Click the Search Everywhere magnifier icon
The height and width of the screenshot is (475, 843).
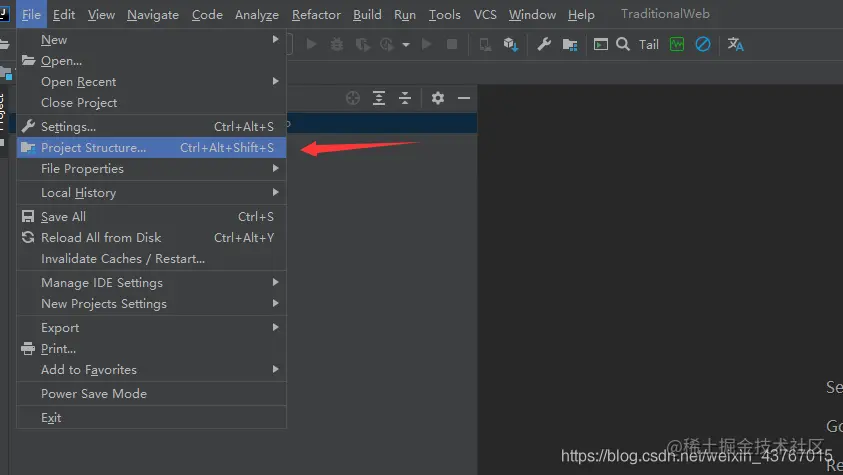click(623, 44)
